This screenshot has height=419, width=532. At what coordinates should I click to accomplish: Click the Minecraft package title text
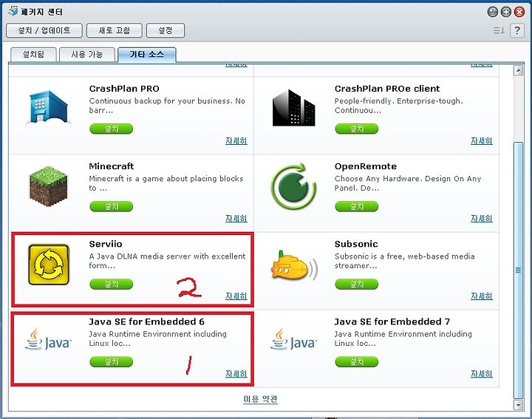[x=112, y=166]
